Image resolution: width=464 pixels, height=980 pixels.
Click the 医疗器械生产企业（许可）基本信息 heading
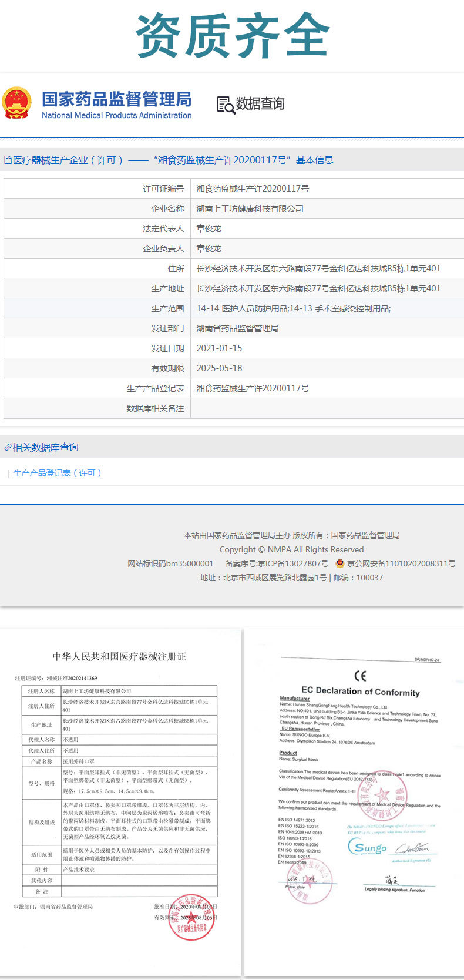point(173,160)
